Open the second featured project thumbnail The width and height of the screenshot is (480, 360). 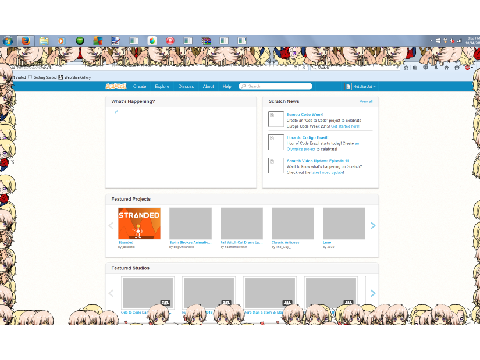[190, 223]
